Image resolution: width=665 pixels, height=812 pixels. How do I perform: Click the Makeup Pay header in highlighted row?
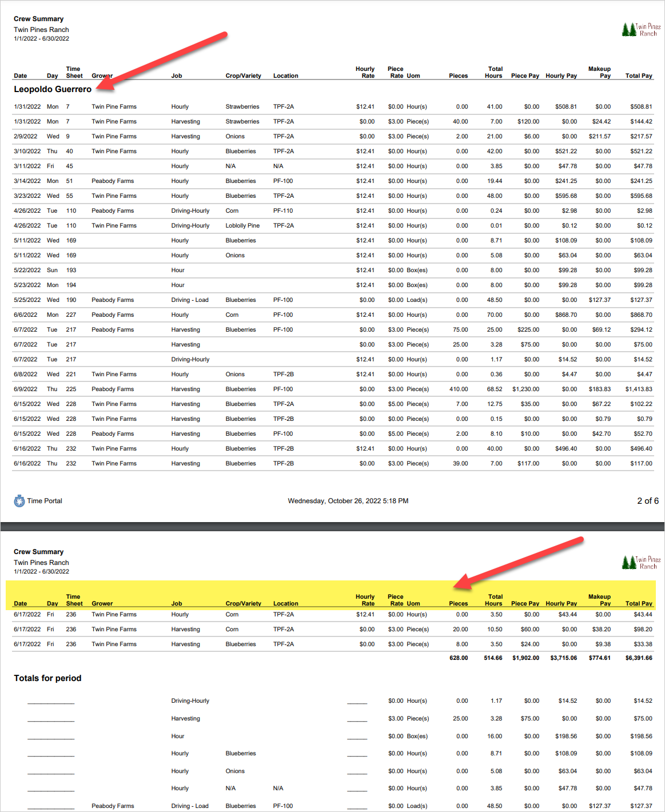599,600
